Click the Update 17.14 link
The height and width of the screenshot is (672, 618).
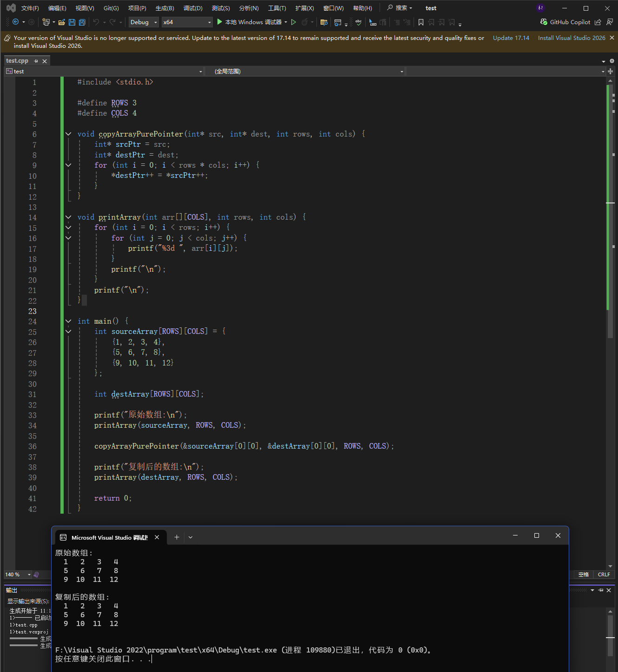[x=511, y=38]
